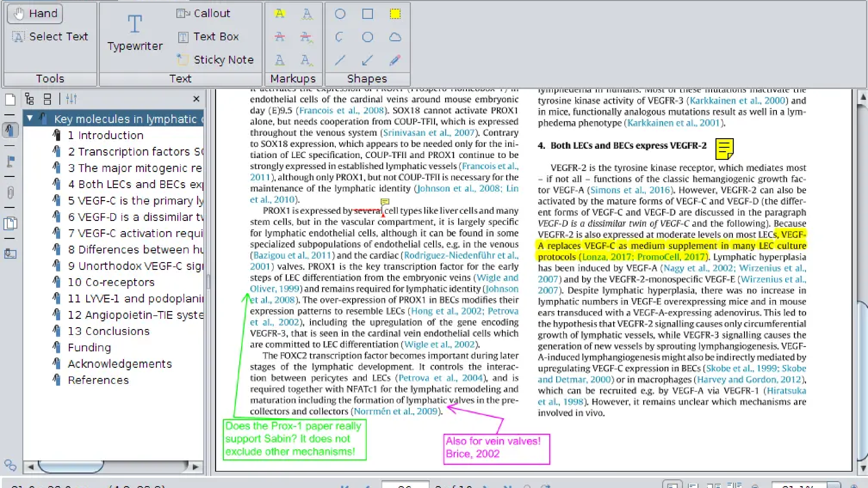The height and width of the screenshot is (488, 868).
Task: Click document scrollbar down arrow
Action: tap(863, 468)
